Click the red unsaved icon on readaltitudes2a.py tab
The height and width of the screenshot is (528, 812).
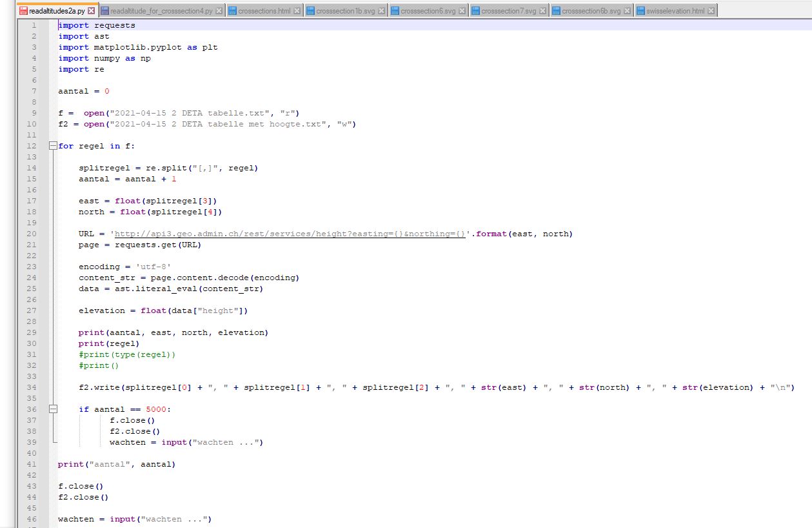(24, 11)
